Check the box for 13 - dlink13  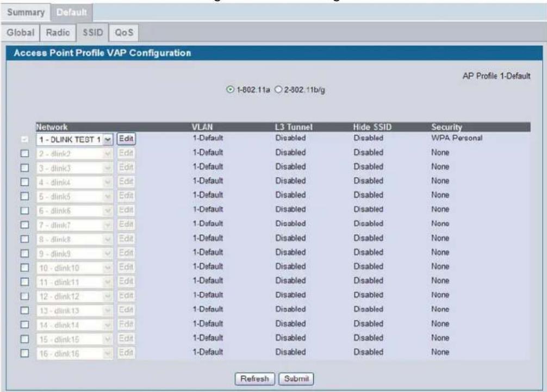(x=24, y=310)
